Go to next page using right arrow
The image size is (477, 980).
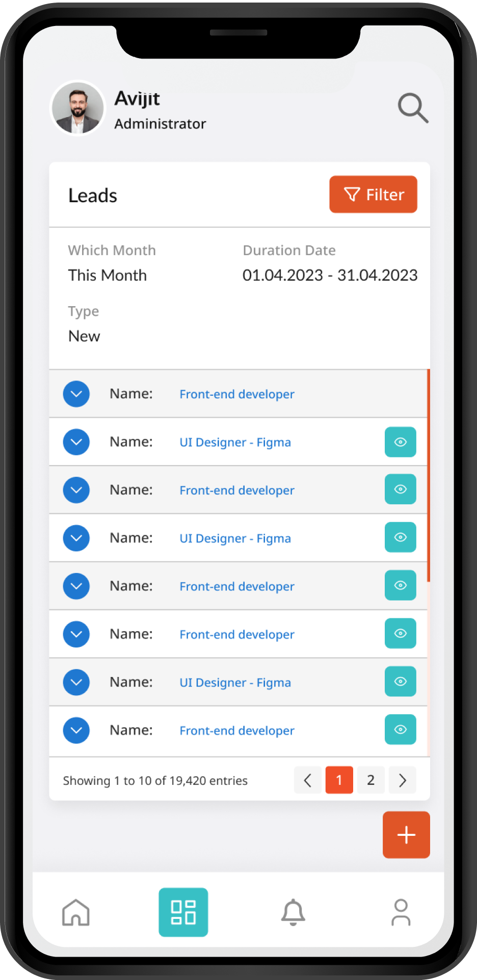click(403, 780)
